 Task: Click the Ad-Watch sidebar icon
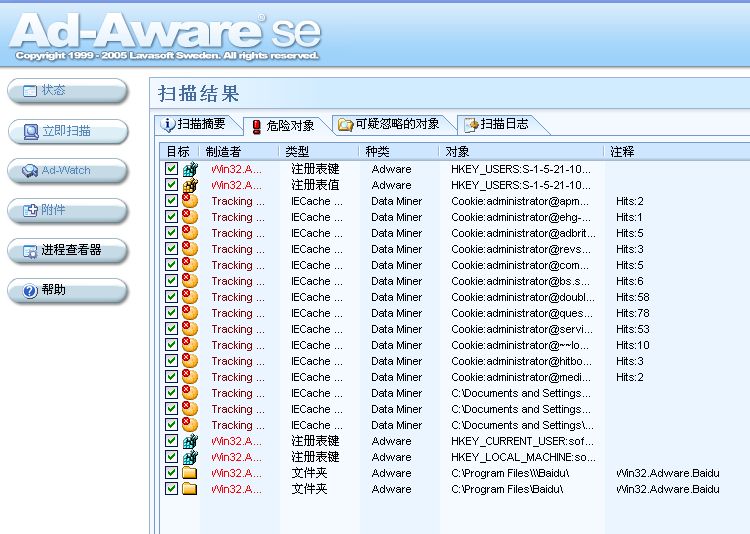pyautogui.click(x=30, y=171)
